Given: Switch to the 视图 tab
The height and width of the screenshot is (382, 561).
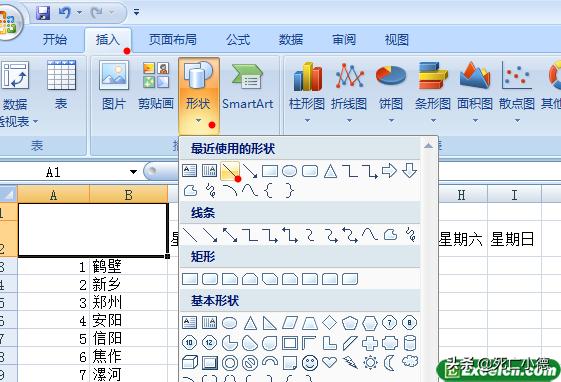Looking at the screenshot, I should pos(397,39).
